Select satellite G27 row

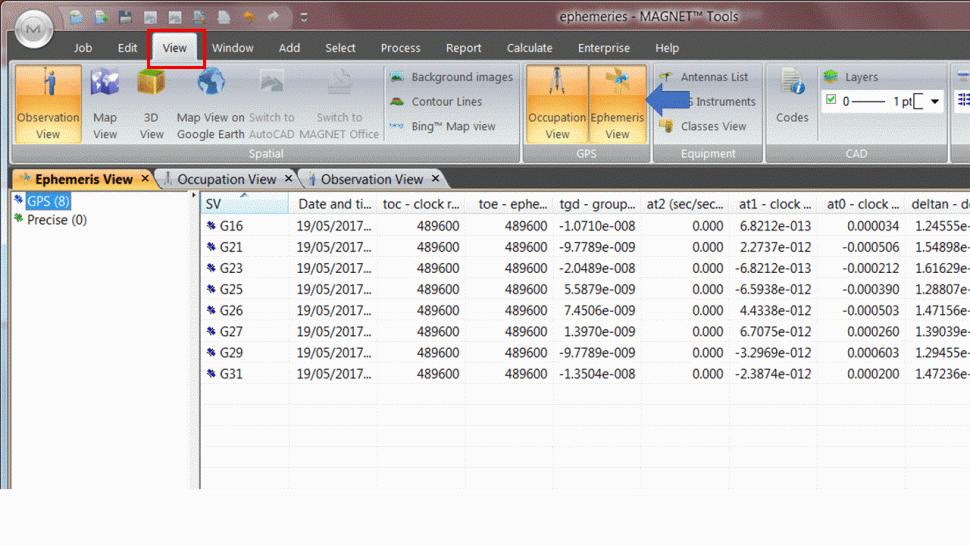585,331
